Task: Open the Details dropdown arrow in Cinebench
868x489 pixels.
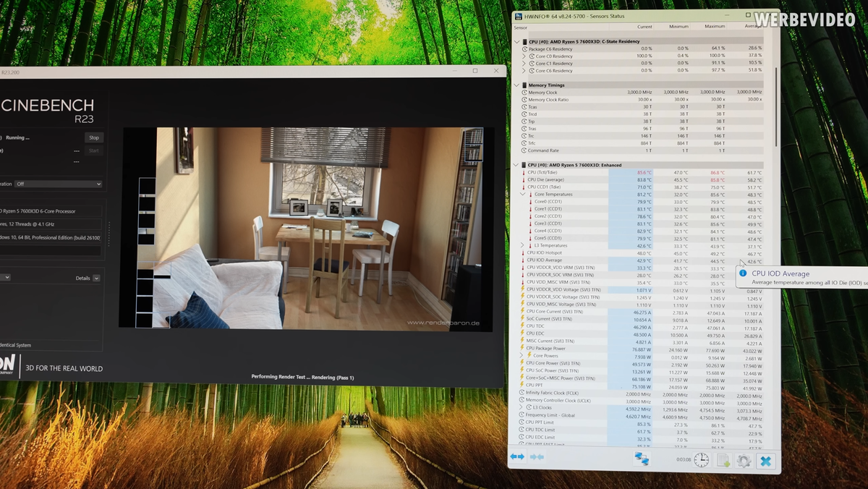Action: 96,278
